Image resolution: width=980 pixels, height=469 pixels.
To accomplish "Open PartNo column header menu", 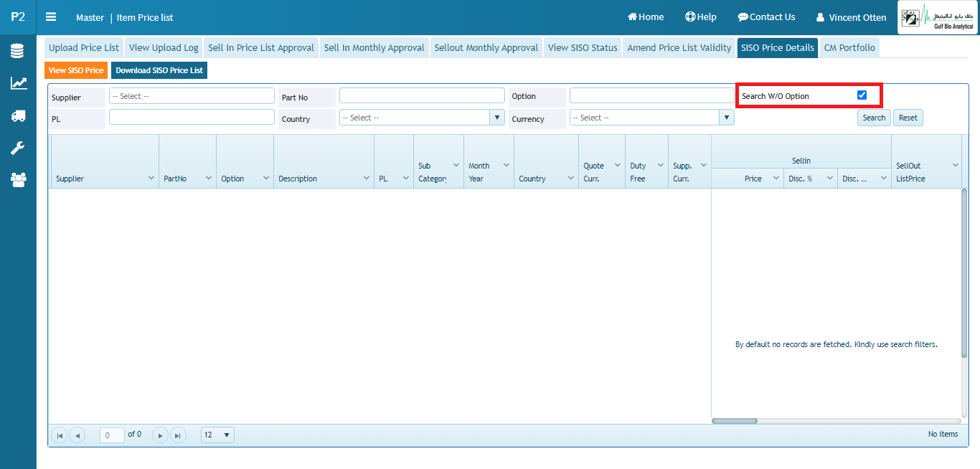I will tap(209, 177).
